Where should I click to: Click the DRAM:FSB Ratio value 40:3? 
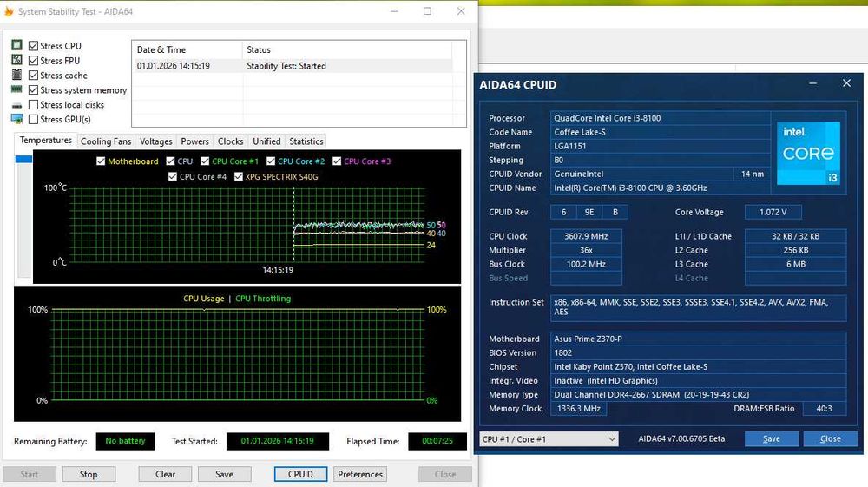click(825, 408)
